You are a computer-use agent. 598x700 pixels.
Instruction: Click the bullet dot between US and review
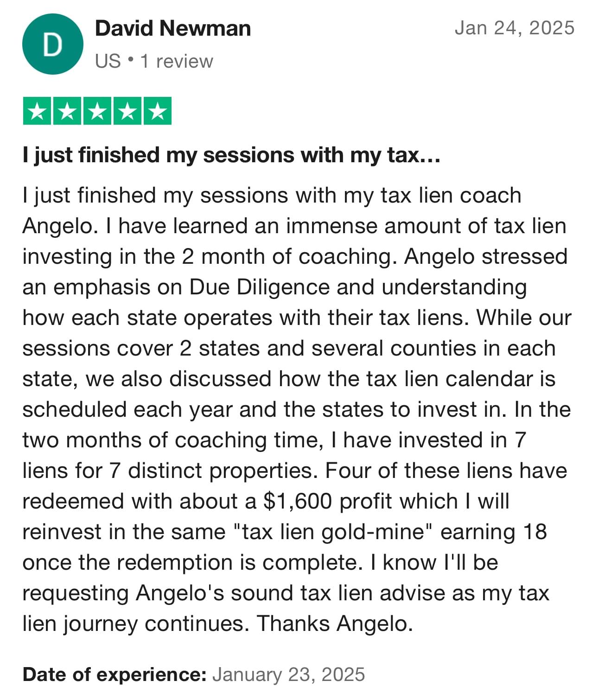(130, 60)
